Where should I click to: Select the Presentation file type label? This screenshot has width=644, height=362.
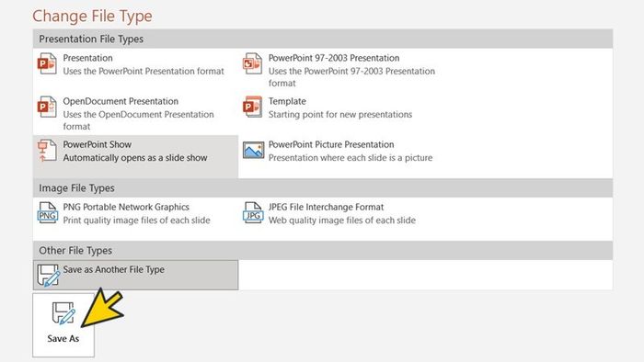87,58
